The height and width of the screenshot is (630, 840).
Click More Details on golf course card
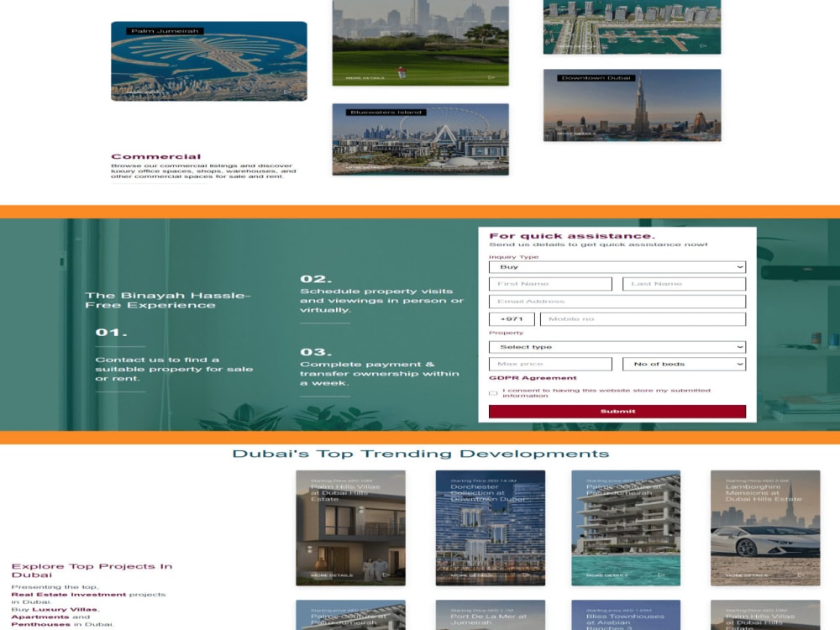click(x=365, y=78)
